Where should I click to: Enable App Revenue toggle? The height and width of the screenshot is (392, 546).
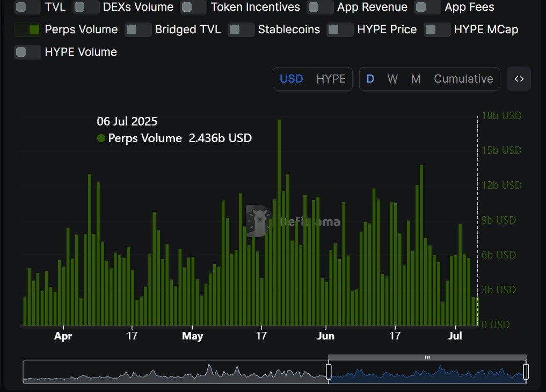(320, 7)
